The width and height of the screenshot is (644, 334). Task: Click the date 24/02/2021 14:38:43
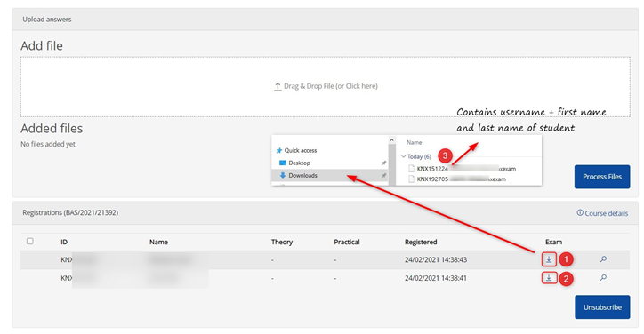(436, 259)
